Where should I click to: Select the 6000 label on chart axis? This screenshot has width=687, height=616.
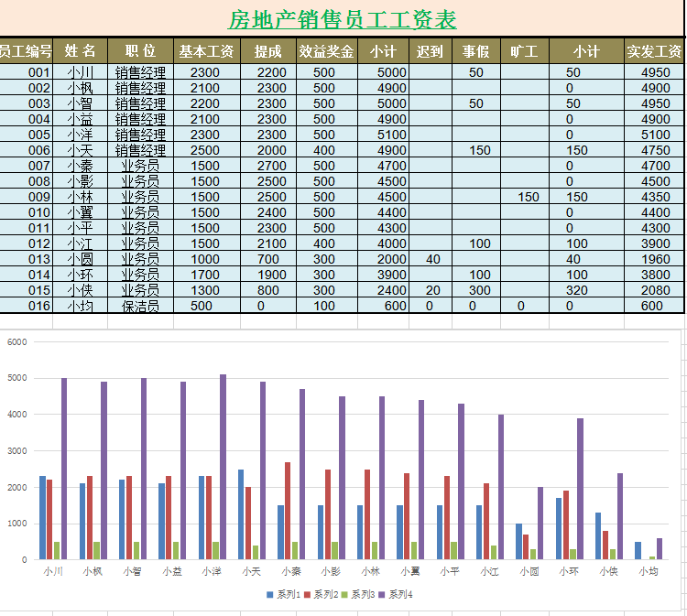17,342
